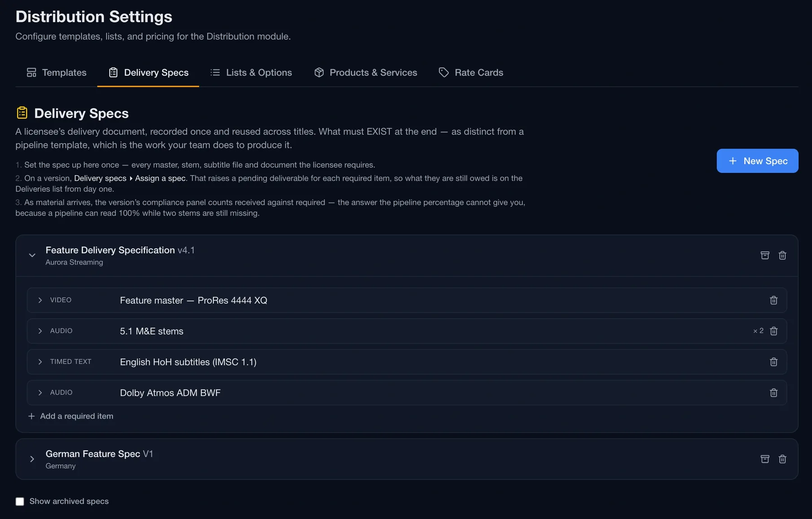Viewport: 812px width, 519px height.
Task: Create a New Spec
Action: [757, 161]
